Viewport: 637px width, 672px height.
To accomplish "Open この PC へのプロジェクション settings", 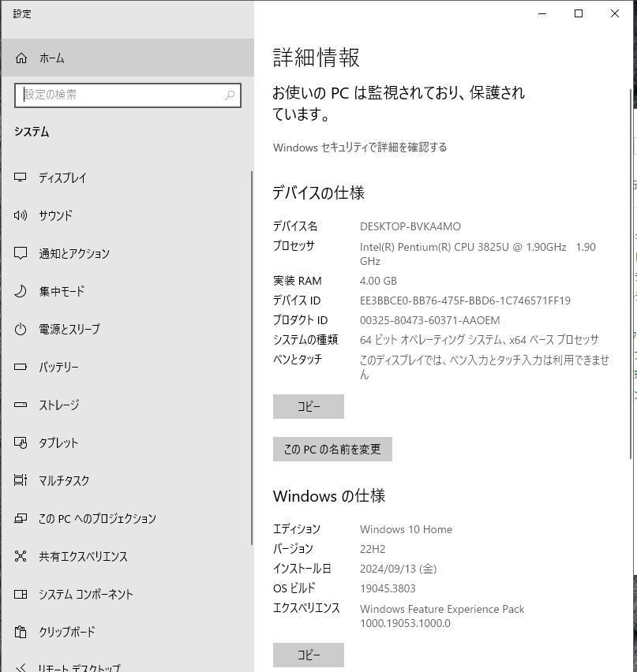I will pyautogui.click(x=126, y=518).
